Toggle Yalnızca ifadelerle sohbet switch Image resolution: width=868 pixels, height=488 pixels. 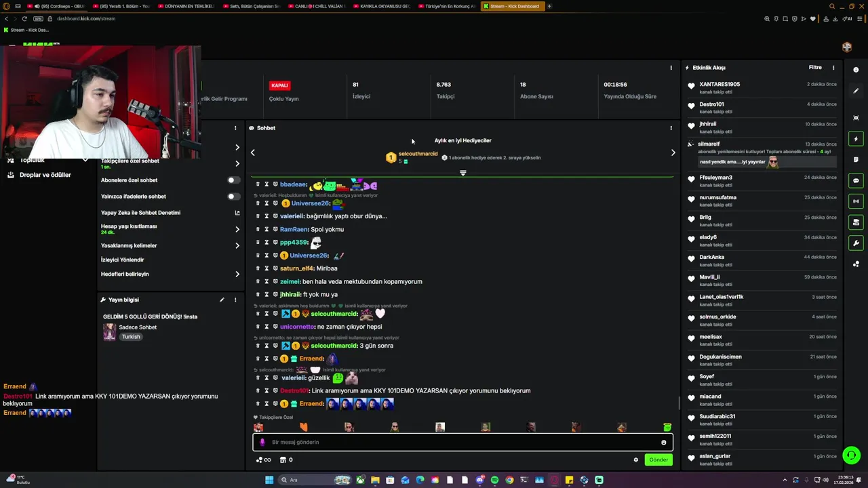233,197
